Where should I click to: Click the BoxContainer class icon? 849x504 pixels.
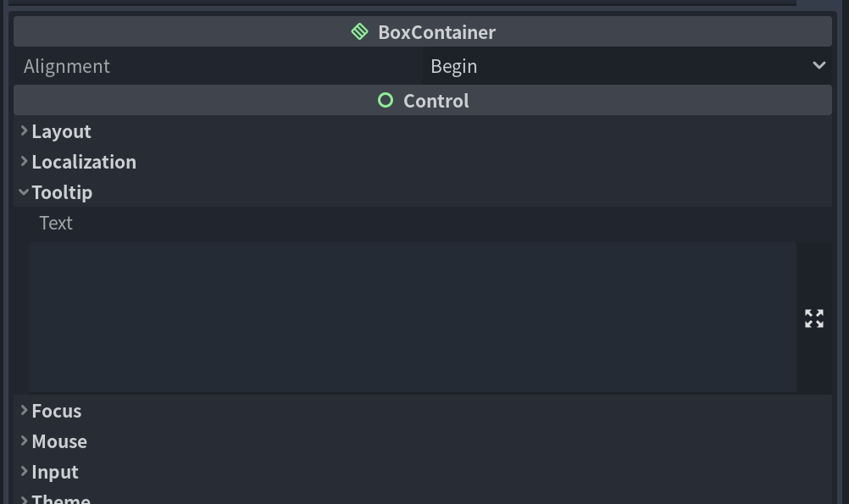pyautogui.click(x=359, y=31)
